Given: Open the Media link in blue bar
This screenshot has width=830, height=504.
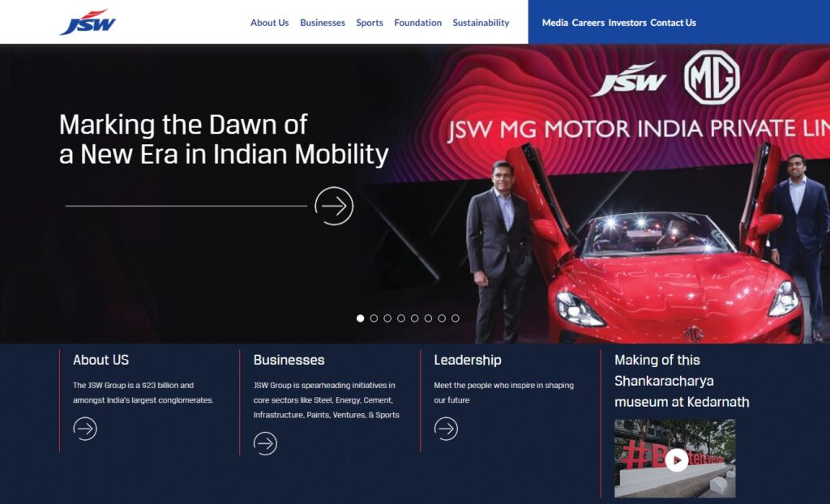Looking at the screenshot, I should click(x=554, y=23).
